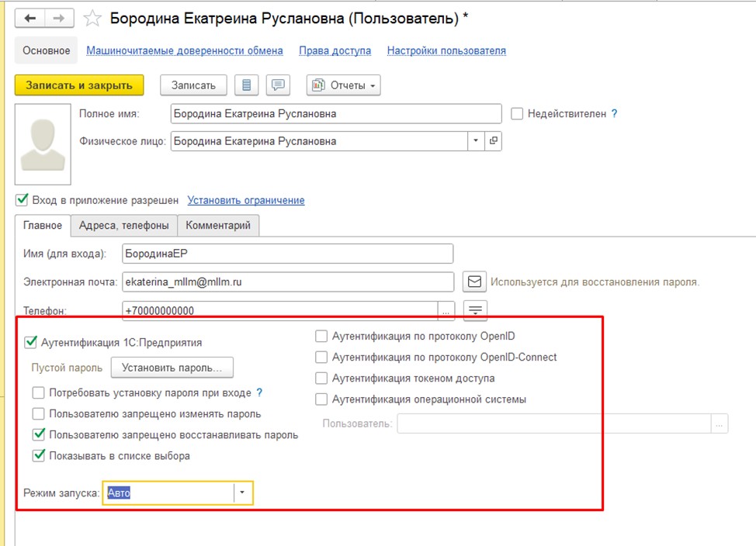Click into the Электронная почта field
The width and height of the screenshot is (756, 546).
pyautogui.click(x=288, y=282)
